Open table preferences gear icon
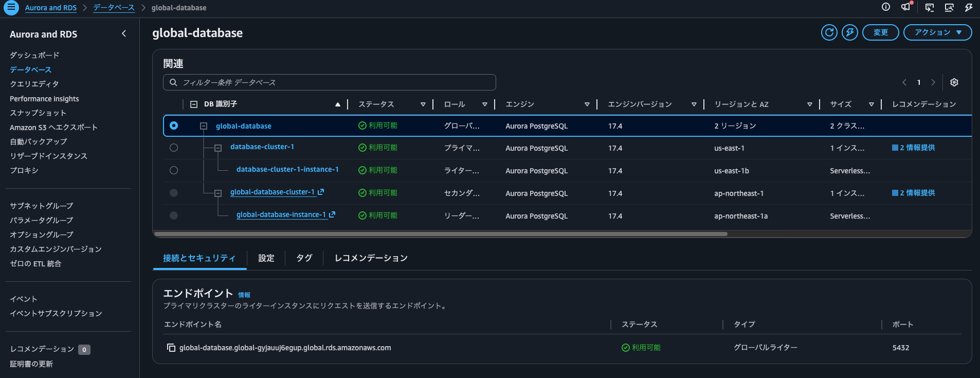Image resolution: width=980 pixels, height=378 pixels. (954, 82)
